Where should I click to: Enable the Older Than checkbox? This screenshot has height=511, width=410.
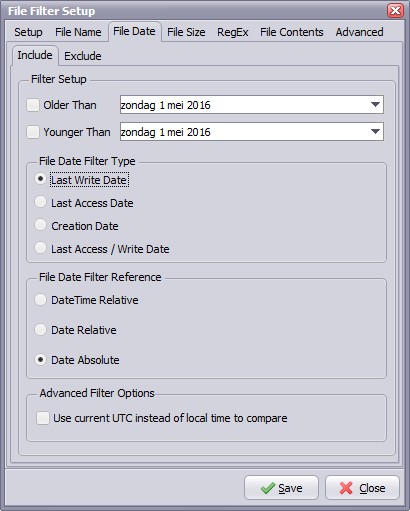click(33, 105)
